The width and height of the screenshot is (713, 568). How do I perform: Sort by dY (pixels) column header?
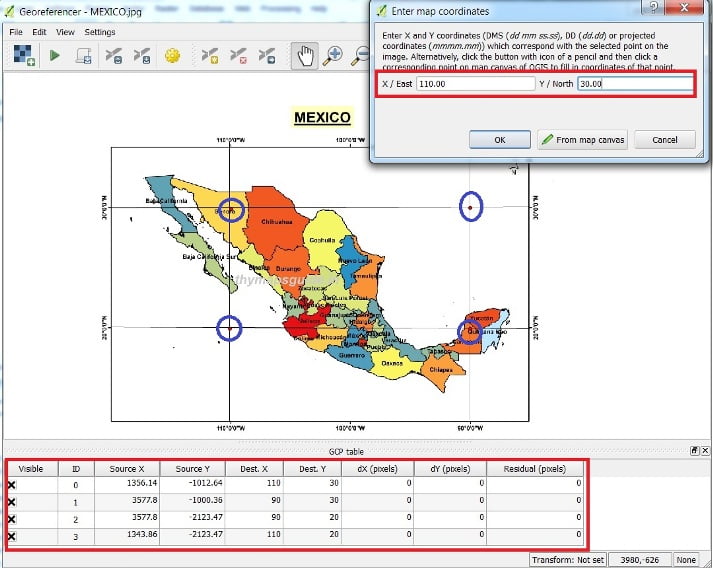click(450, 469)
